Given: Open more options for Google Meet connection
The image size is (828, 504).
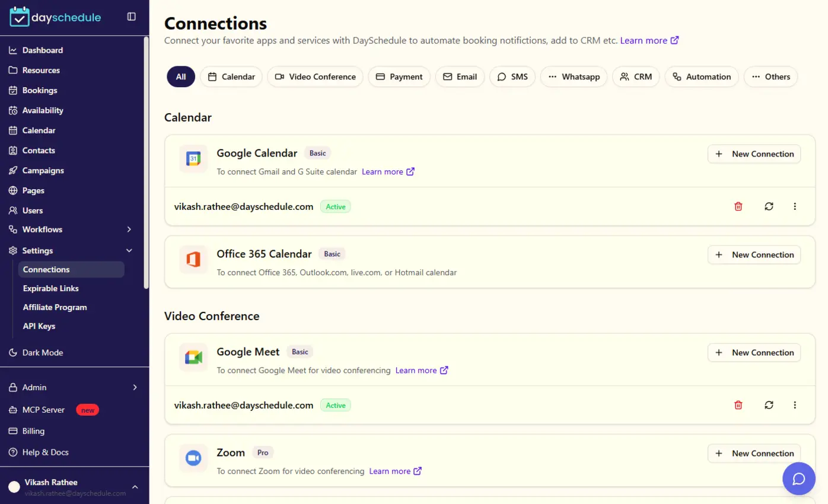Looking at the screenshot, I should (x=795, y=405).
